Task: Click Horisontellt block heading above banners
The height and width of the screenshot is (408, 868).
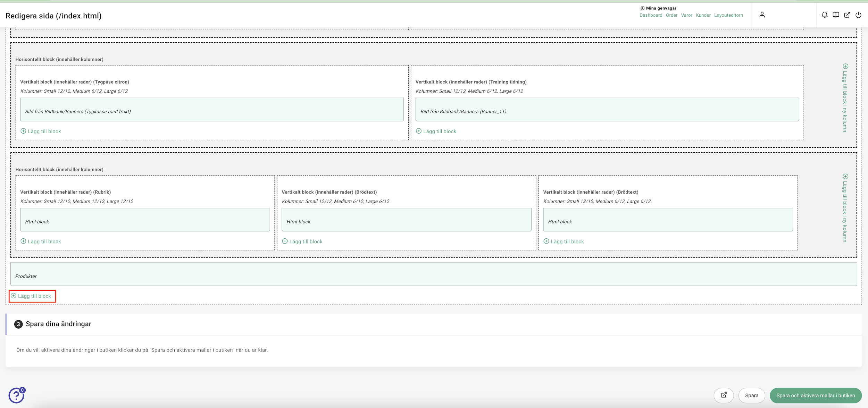Action: [x=59, y=59]
